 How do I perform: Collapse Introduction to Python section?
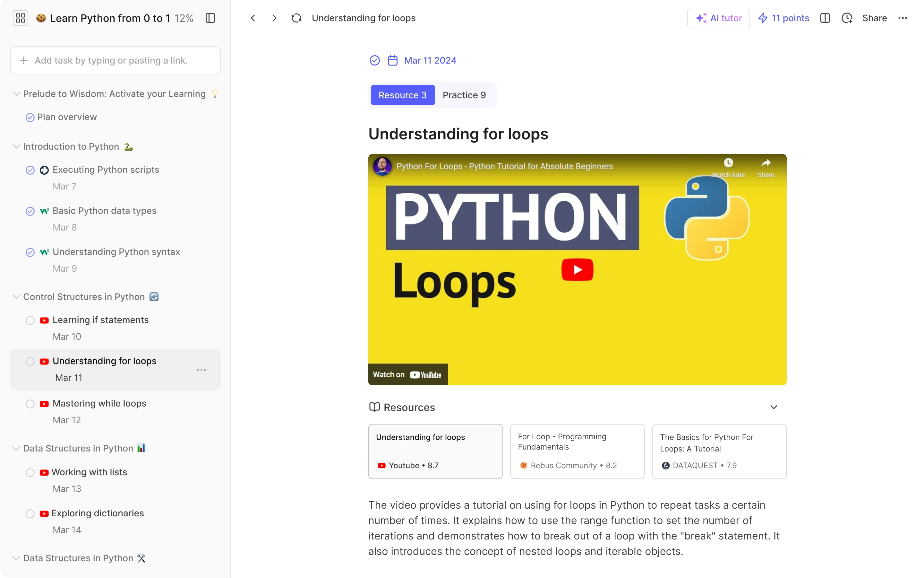click(x=16, y=146)
